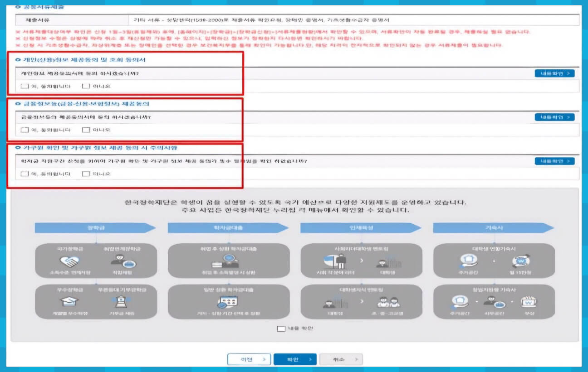Check '아니오' under 금융정보등 제공동의
Screen dimensions: 588x372
click(86, 130)
